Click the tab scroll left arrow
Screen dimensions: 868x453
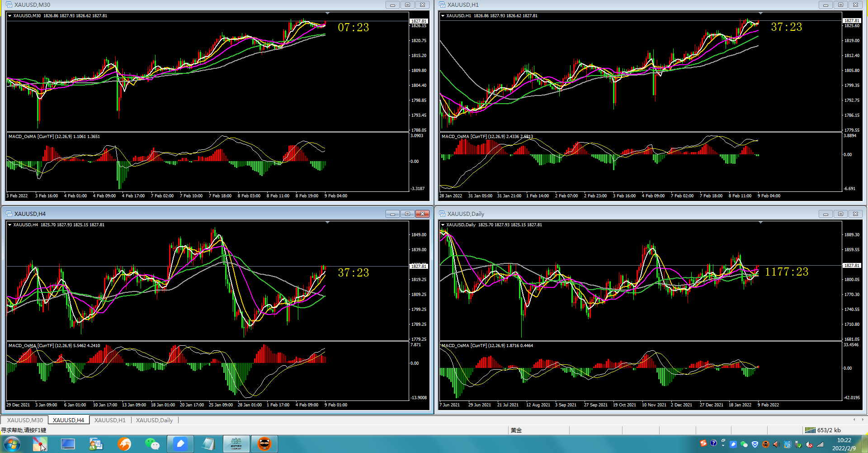click(854, 420)
